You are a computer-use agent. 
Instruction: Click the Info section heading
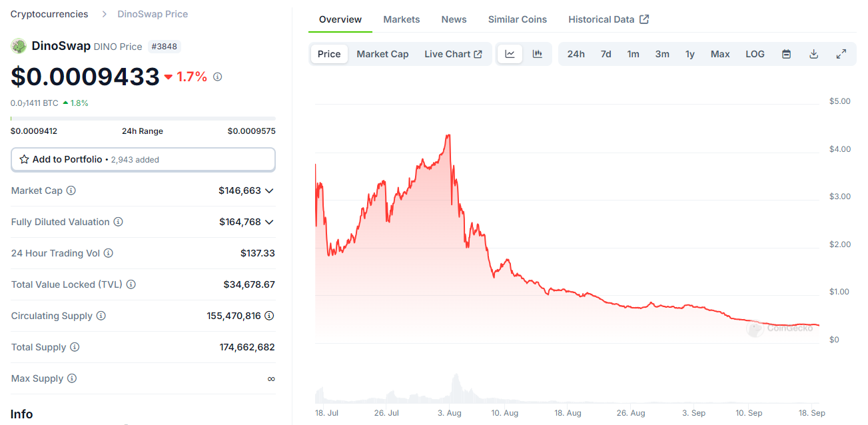click(x=22, y=414)
